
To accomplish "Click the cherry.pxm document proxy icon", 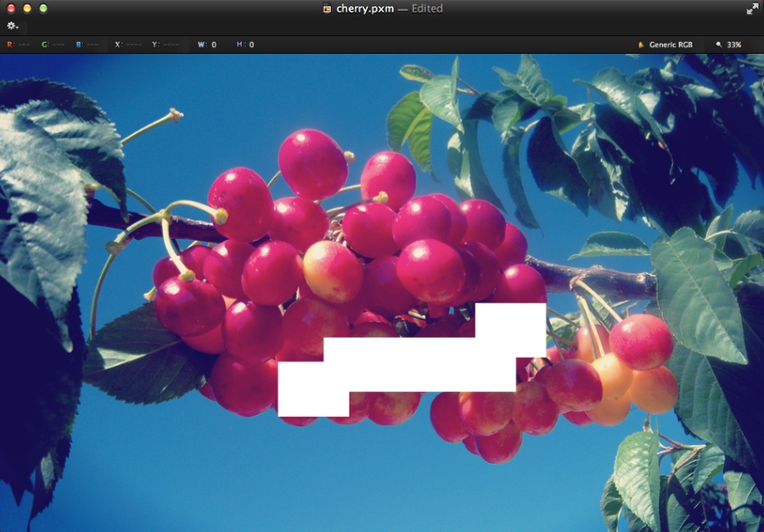I will click(328, 8).
